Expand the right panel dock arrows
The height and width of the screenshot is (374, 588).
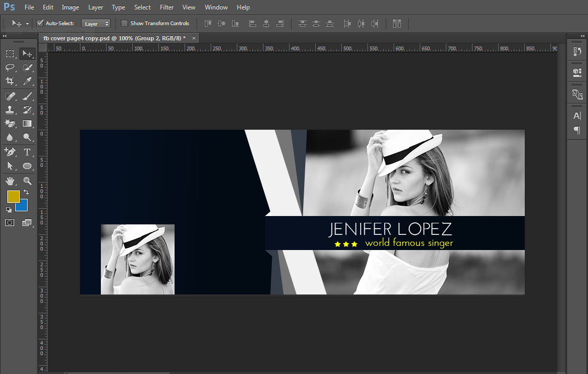click(582, 36)
